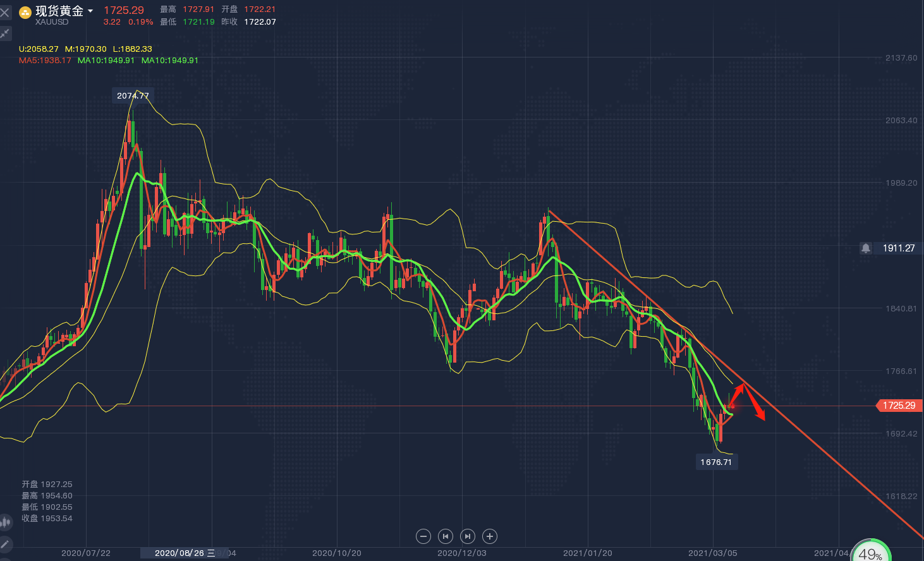Screen dimensions: 924x561
Task: Jump to the previous candle with skip-back button
Action: pyautogui.click(x=446, y=536)
